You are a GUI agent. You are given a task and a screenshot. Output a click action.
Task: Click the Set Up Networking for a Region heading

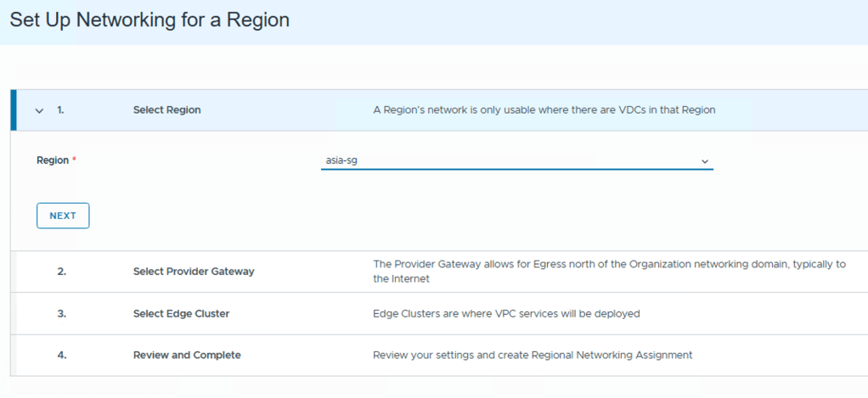149,20
